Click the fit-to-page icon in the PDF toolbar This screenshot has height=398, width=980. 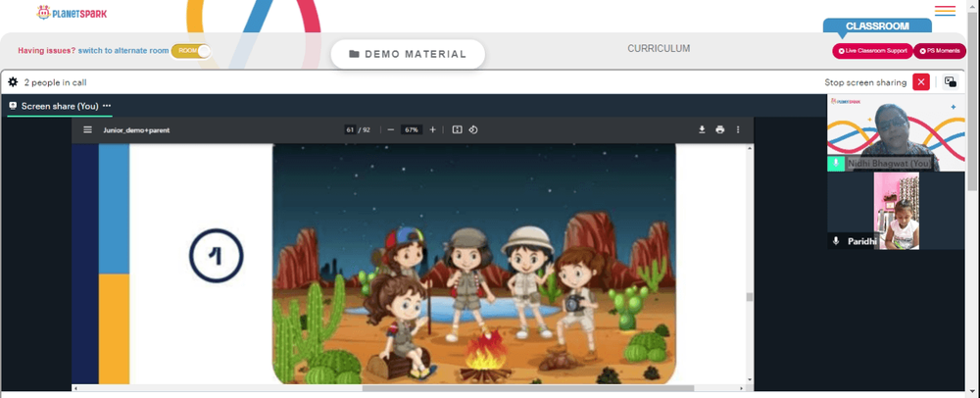(x=457, y=129)
